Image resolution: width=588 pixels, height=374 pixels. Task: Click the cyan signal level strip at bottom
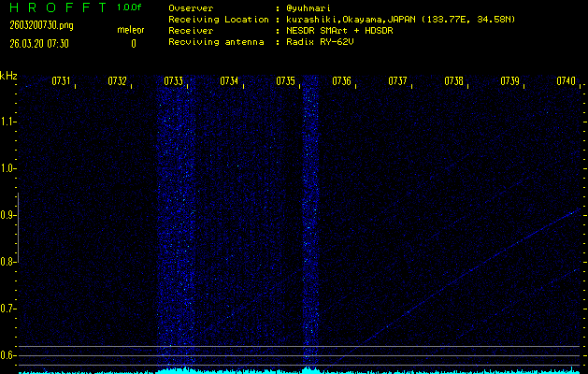click(300, 371)
